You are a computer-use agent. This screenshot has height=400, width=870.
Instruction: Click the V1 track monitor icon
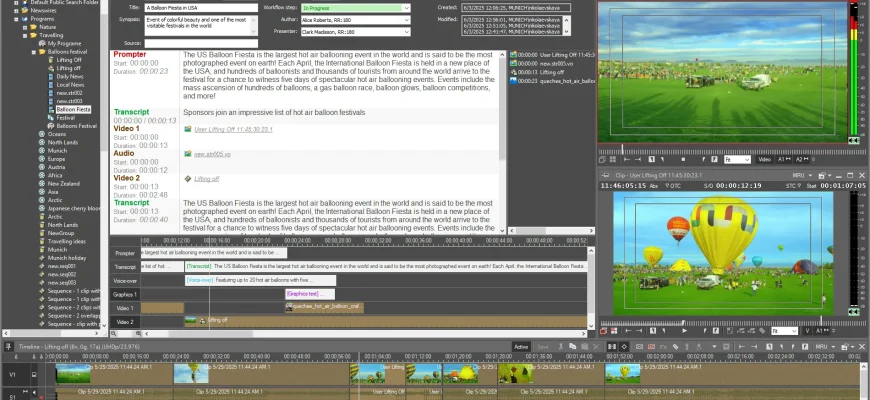pyautogui.click(x=34, y=374)
